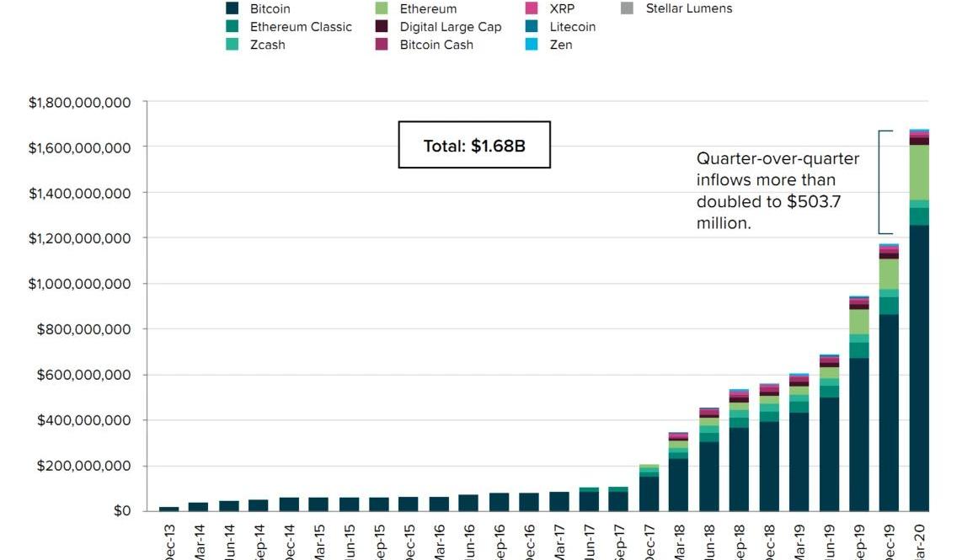Click the gray Stellar Lumens legend swatch
The width and height of the screenshot is (978, 560).
point(628,8)
